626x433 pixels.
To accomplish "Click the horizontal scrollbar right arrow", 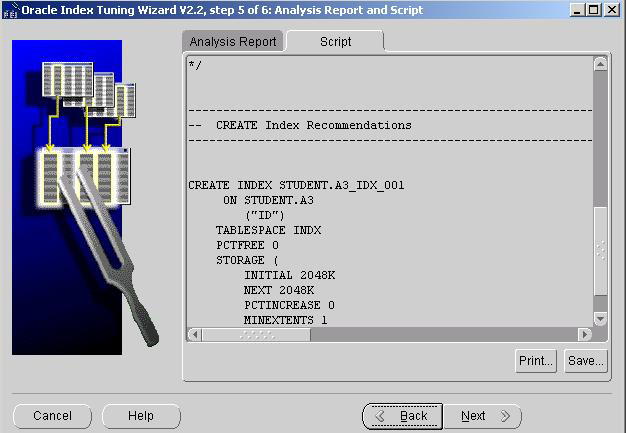I will click(585, 334).
